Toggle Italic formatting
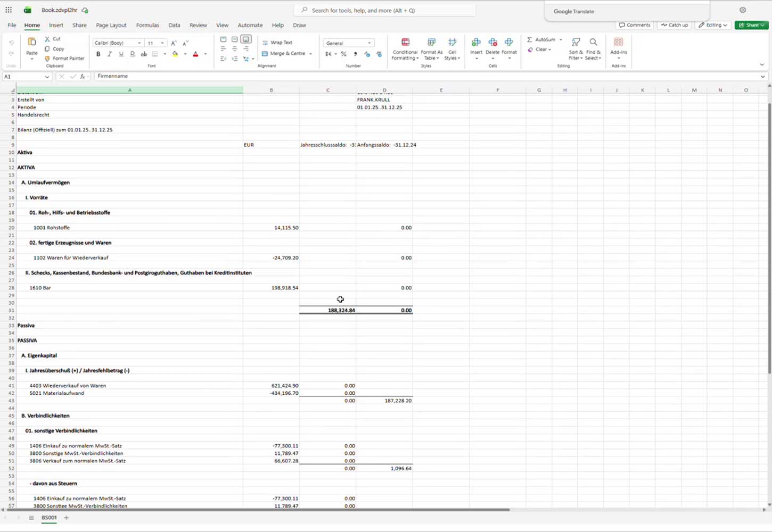The width and height of the screenshot is (772, 532). coord(110,54)
